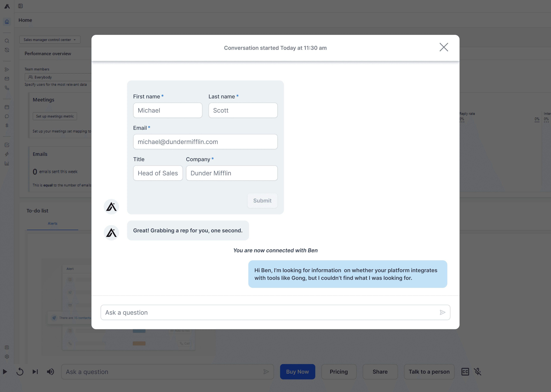
Task: Open the paper-plane sequences icon in sidebar
Action: [7, 69]
